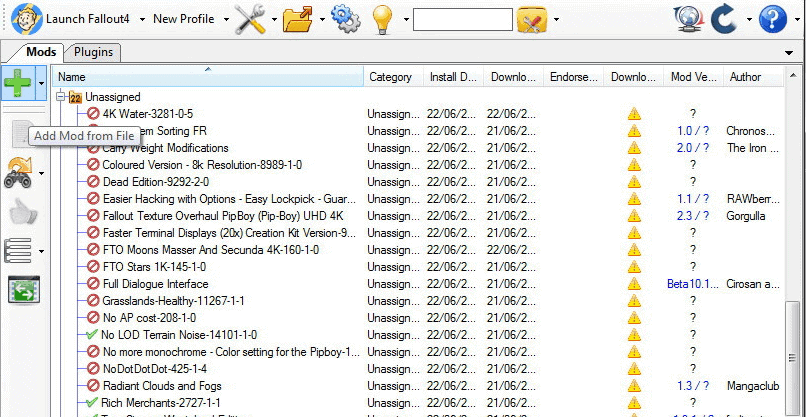Click the green plus Add Mod icon
806x417 pixels.
click(19, 83)
